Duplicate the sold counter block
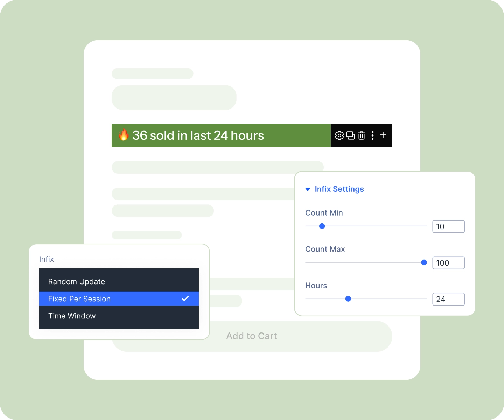The height and width of the screenshot is (420, 504). click(x=350, y=135)
